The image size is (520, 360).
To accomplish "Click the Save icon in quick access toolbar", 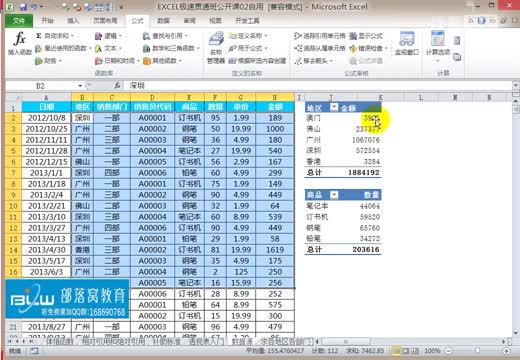I will click(x=22, y=7).
